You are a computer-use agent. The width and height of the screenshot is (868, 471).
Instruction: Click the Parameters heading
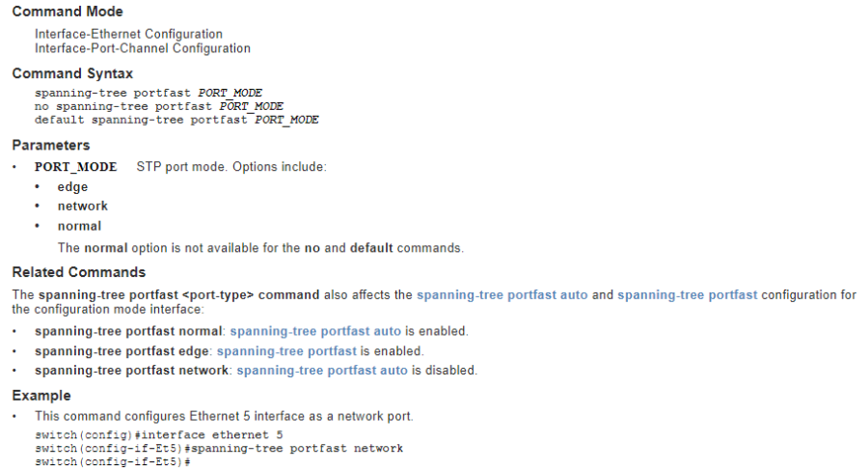pos(51,145)
